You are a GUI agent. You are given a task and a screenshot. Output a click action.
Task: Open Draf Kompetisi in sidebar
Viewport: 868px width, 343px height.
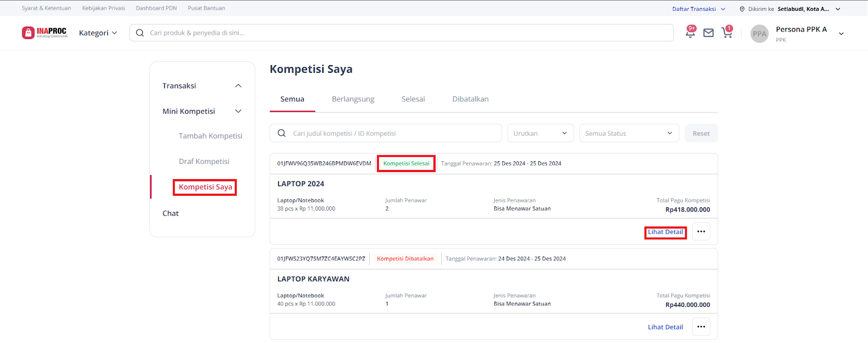(204, 162)
